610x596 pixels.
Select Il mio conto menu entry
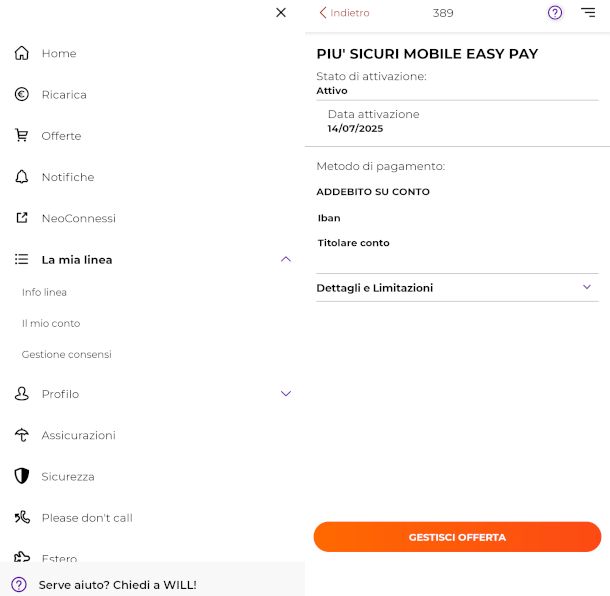coord(51,323)
